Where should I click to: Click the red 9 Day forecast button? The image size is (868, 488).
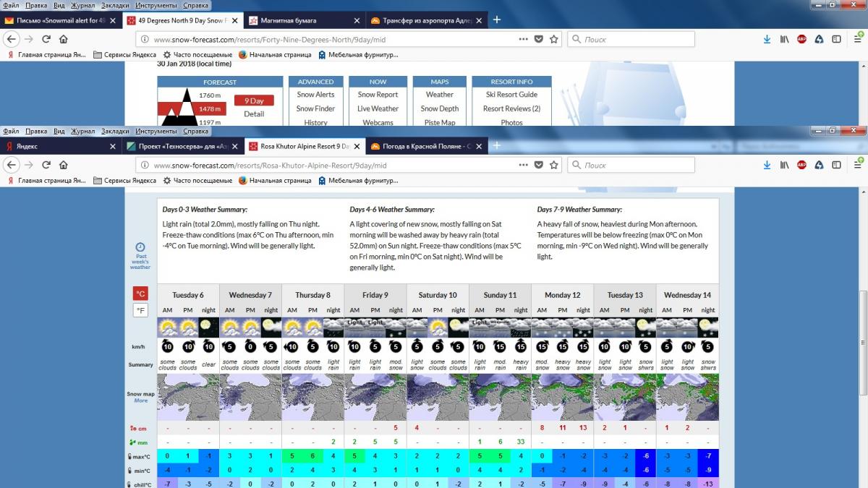click(254, 101)
